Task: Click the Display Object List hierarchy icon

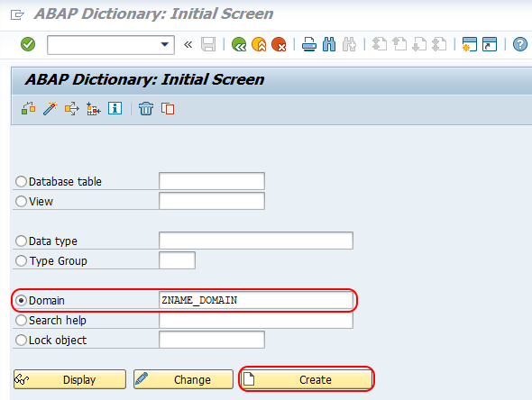Action: [x=94, y=109]
